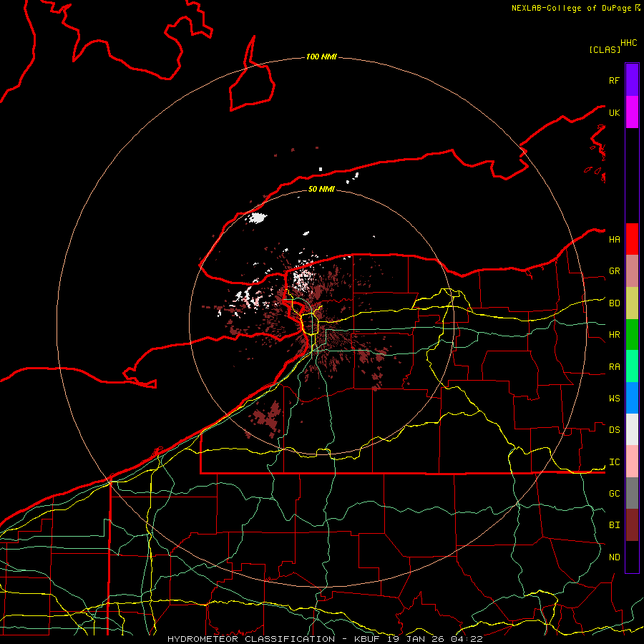The image size is (644, 644).
Task: Click the DS white legend swatch
Action: (632, 429)
